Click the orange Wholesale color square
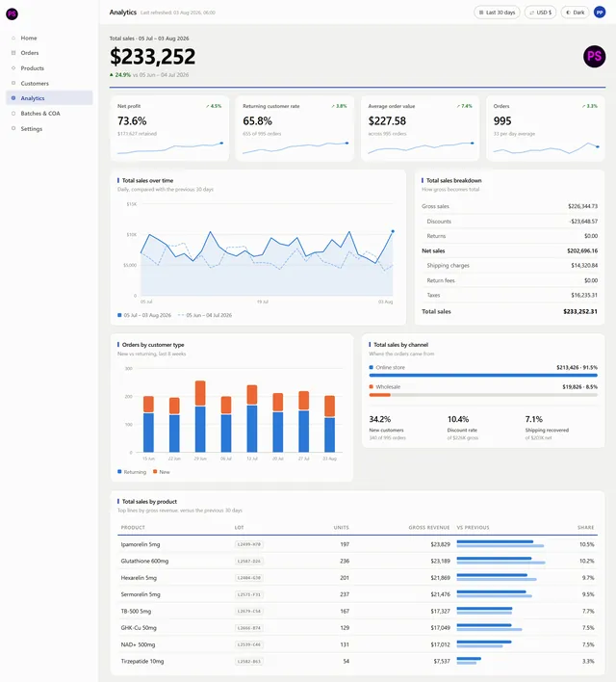 pos(372,386)
